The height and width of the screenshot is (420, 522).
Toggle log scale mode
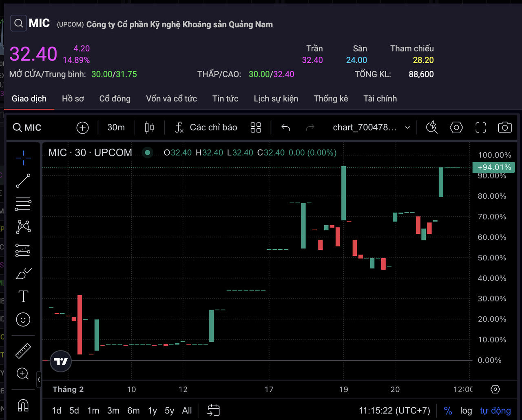466,411
